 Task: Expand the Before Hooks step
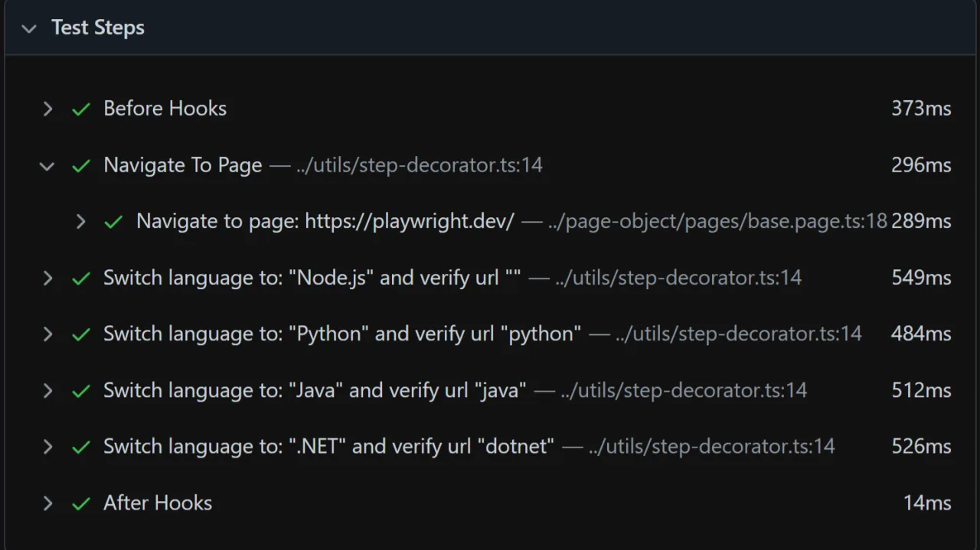pos(47,109)
